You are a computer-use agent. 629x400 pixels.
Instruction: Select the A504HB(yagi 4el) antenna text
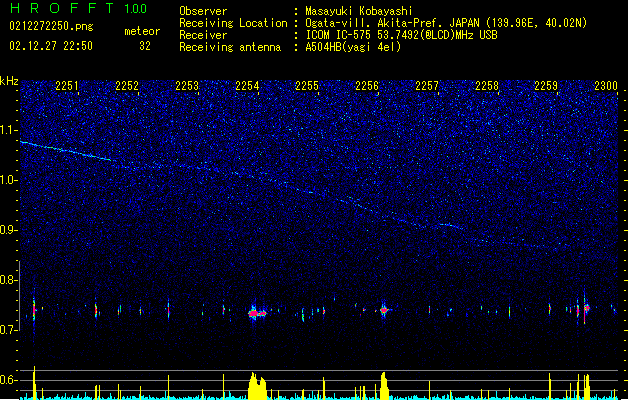[x=353, y=47]
